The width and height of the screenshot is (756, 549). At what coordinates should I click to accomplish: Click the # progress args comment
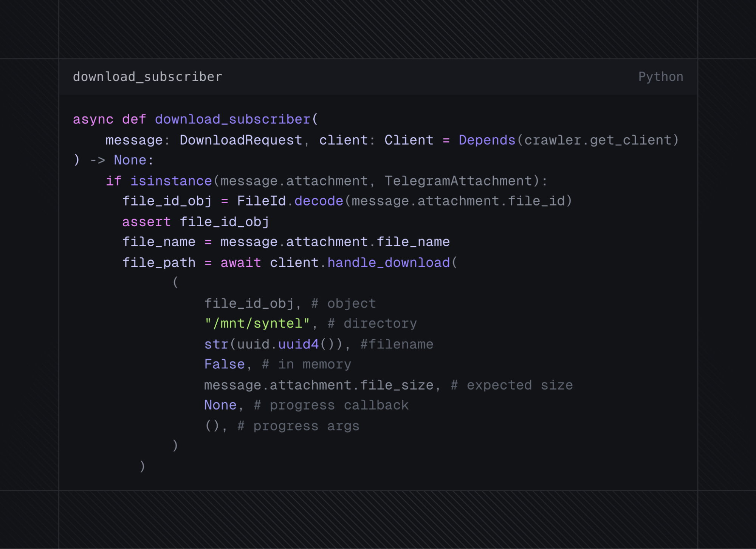[x=298, y=426]
